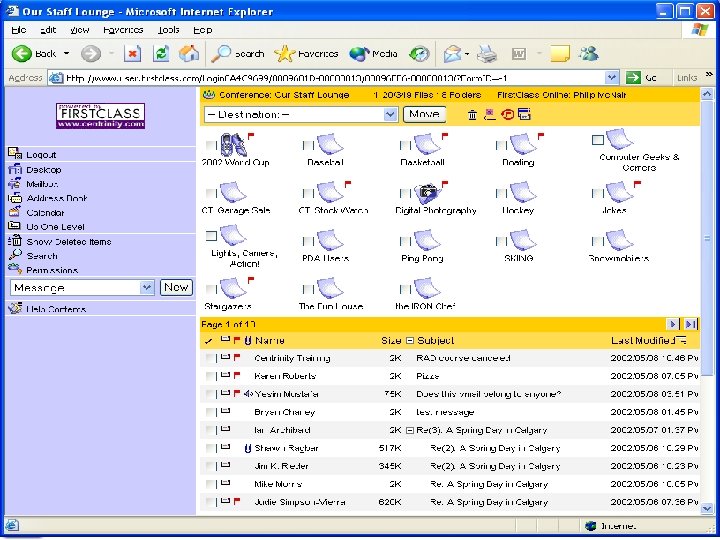Open the Mailbox from the sidebar

(15, 183)
